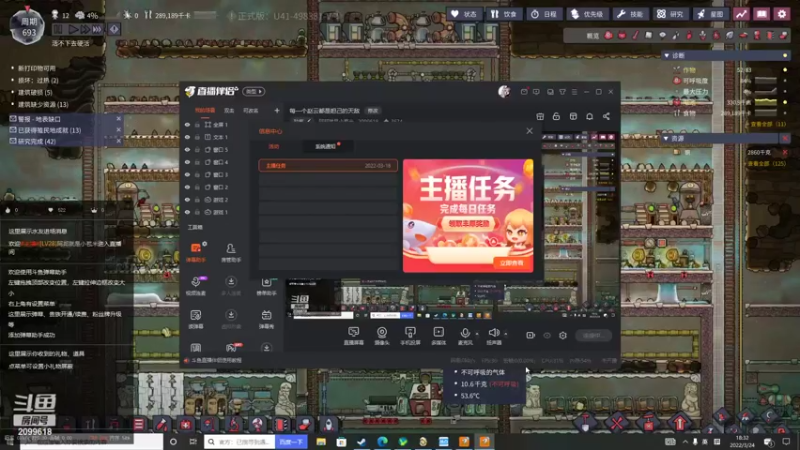Select the 主播任务 message row

coord(328,166)
